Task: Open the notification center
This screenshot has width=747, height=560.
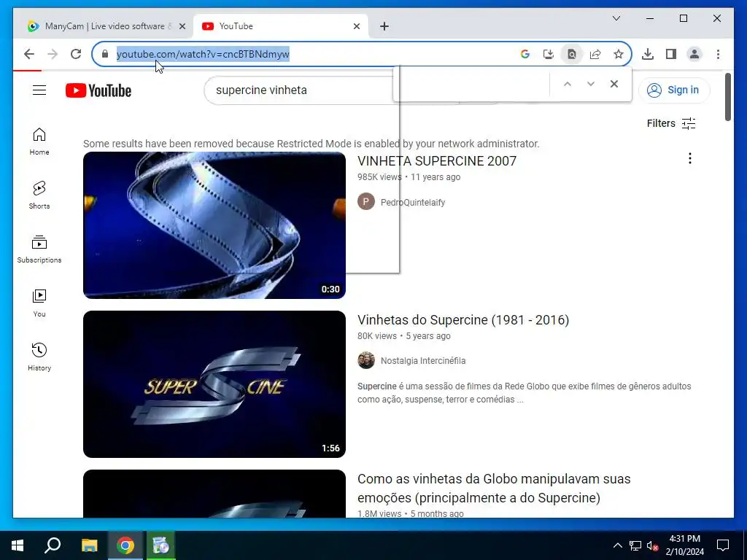Action: point(723,545)
